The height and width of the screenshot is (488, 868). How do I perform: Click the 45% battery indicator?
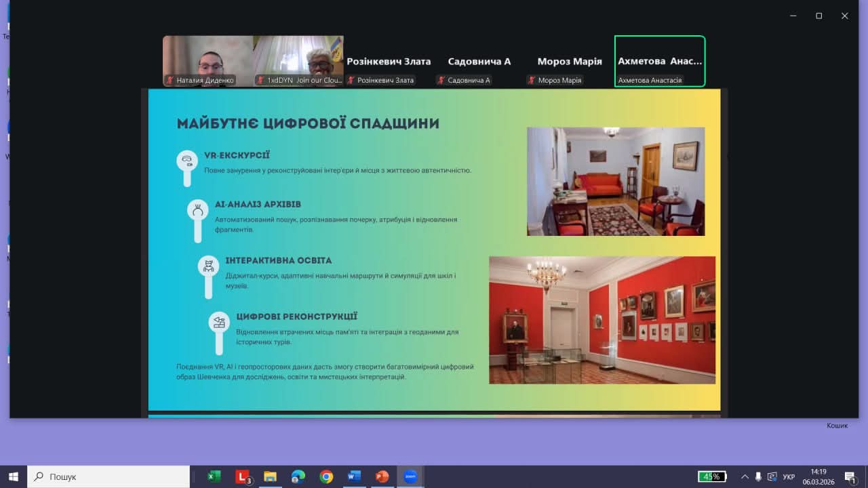(712, 476)
